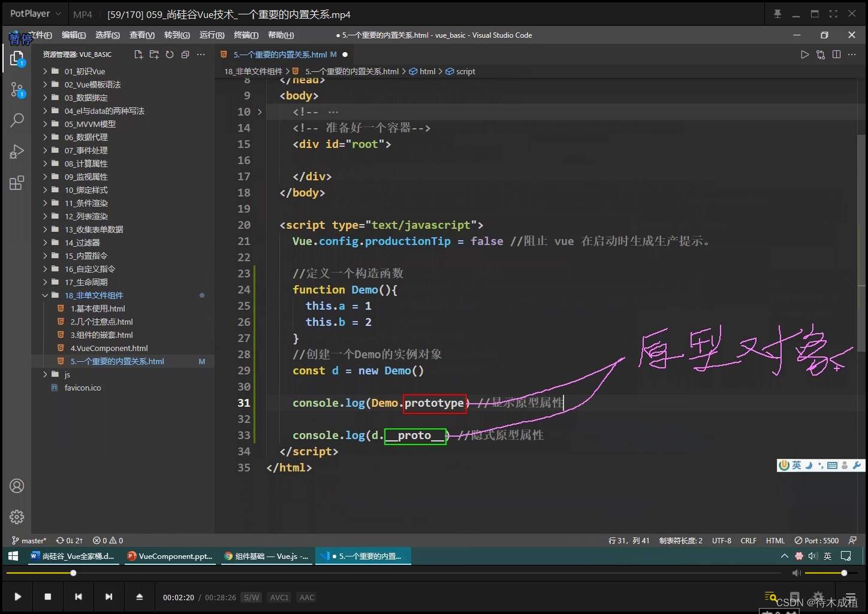Run the current file with play icon
This screenshot has height=614, width=868.
pyautogui.click(x=804, y=55)
